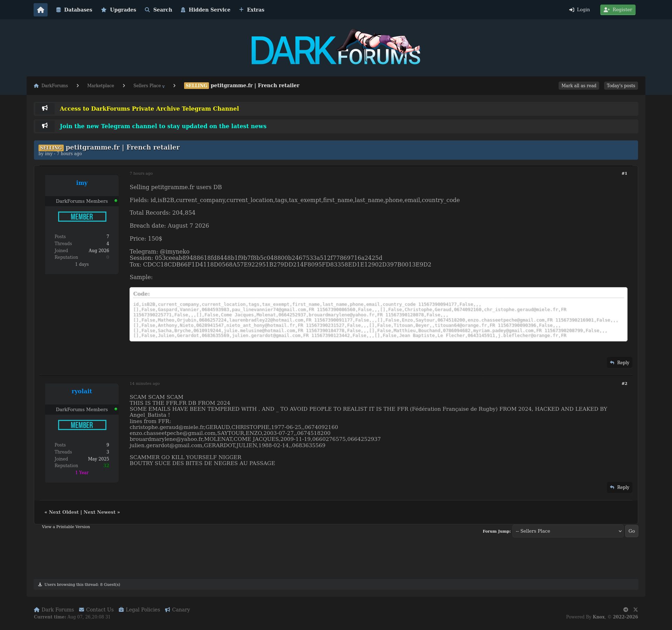Screen dimensions: 672x630
Task: Open the Canary footer link
Action: click(x=177, y=610)
